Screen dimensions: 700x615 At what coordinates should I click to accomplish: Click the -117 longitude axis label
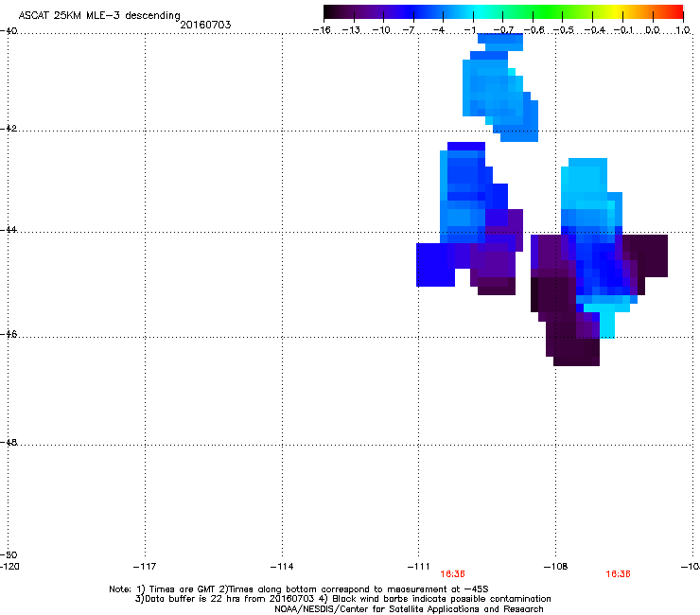[x=145, y=567]
